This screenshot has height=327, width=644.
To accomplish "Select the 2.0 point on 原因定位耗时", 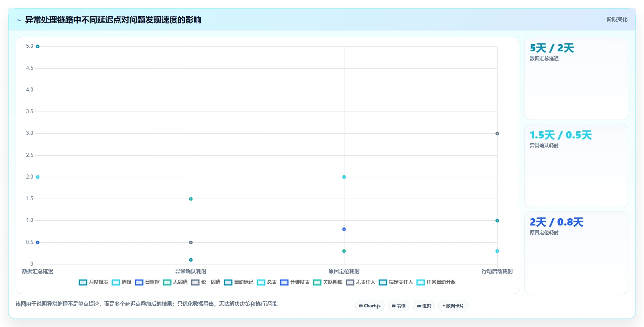I will (x=344, y=177).
